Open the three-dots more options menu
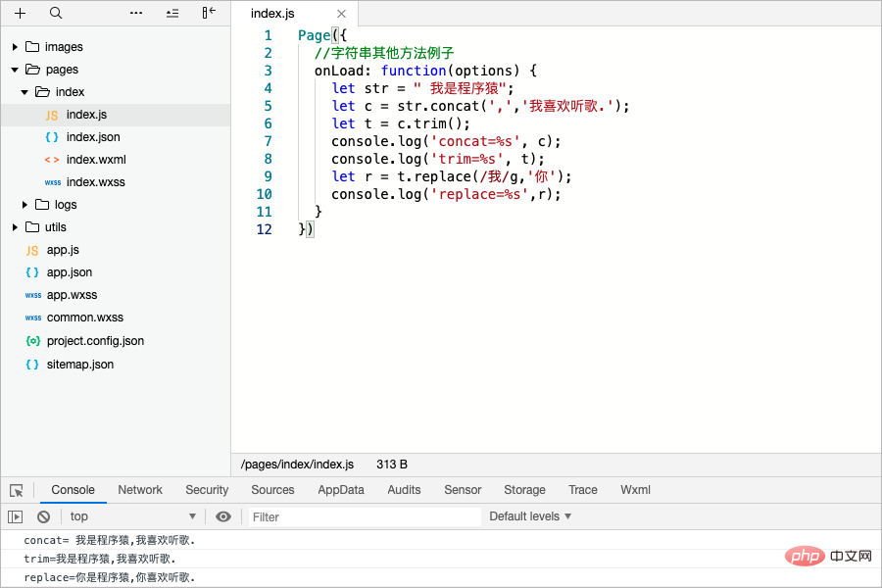 pyautogui.click(x=136, y=13)
